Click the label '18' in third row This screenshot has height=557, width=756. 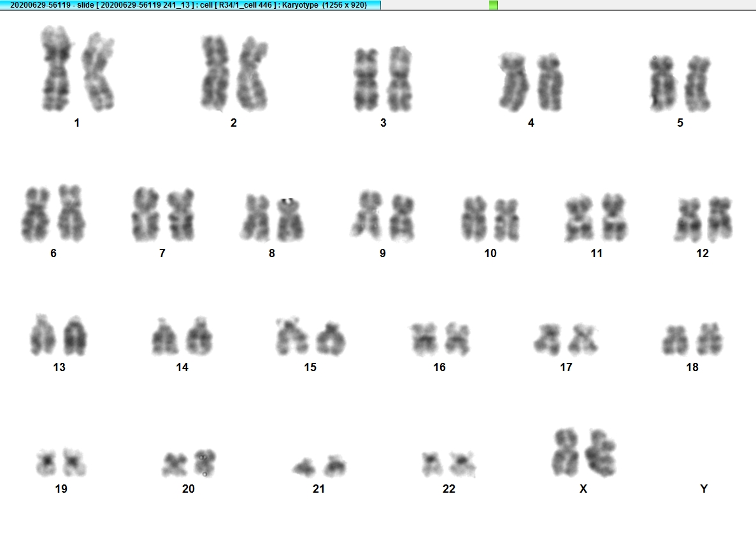coord(692,368)
